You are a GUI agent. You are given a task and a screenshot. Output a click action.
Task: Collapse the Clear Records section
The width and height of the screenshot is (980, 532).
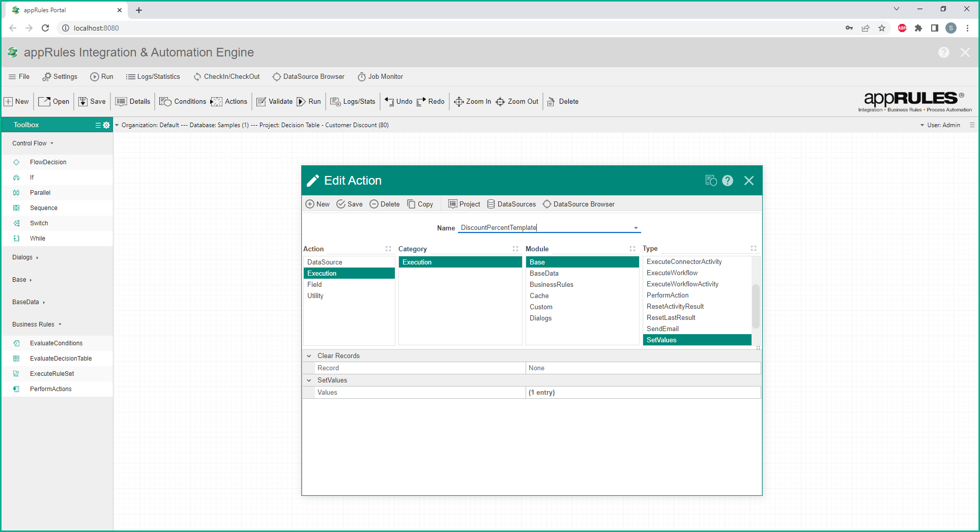click(309, 356)
